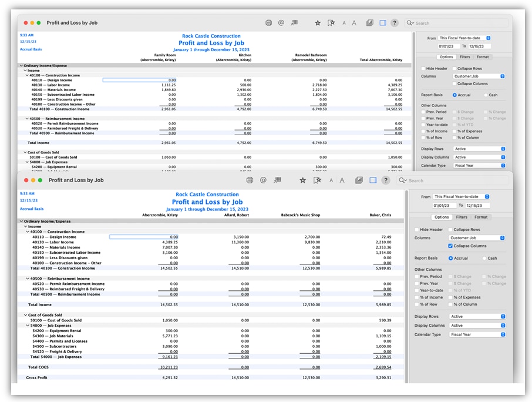
Task: Toggle the sidebar panel icon in the toolbar
Action: (373, 180)
